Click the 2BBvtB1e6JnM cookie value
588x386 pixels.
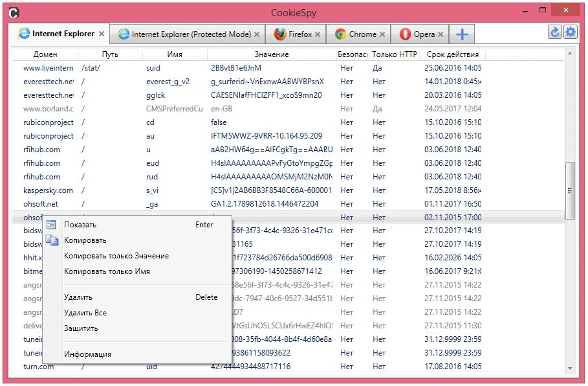[236, 68]
